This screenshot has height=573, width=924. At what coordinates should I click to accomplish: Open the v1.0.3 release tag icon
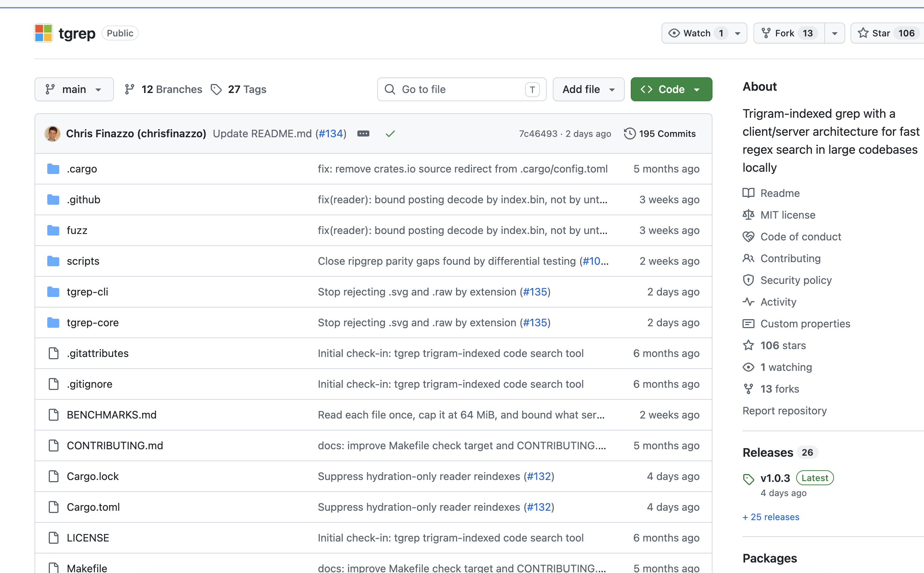tap(748, 479)
